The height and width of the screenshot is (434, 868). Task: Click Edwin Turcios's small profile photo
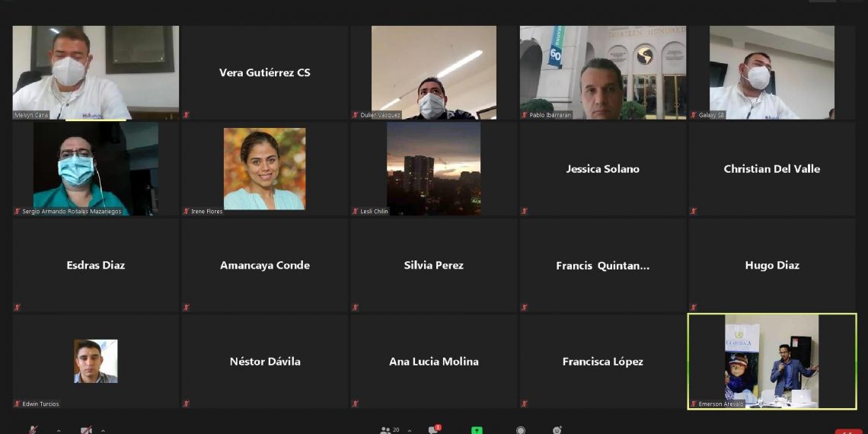(x=95, y=361)
